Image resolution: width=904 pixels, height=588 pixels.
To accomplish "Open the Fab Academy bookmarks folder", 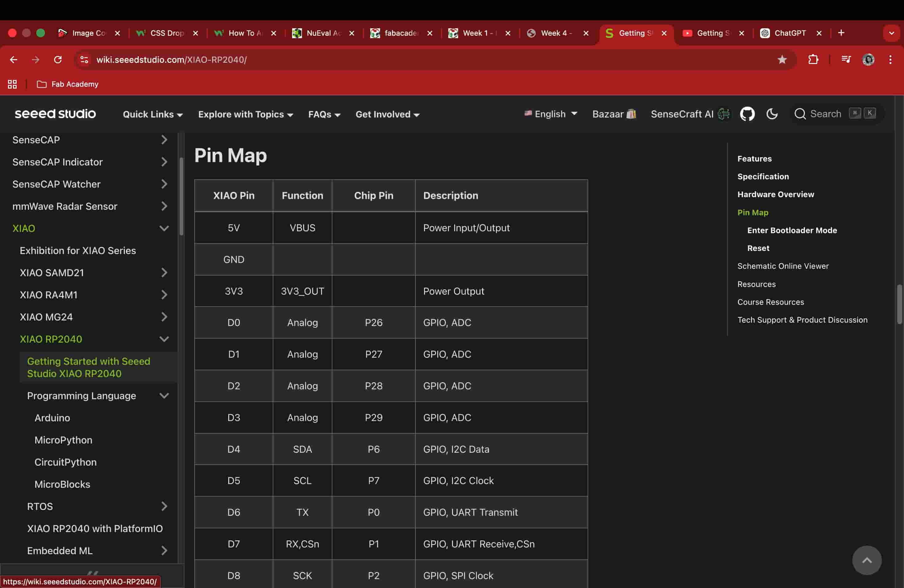I will (x=68, y=84).
